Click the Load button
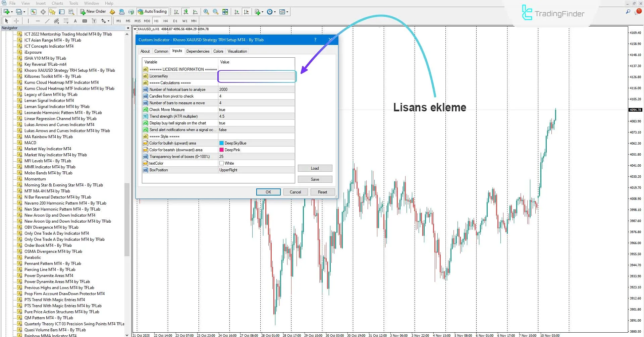 tap(315, 168)
